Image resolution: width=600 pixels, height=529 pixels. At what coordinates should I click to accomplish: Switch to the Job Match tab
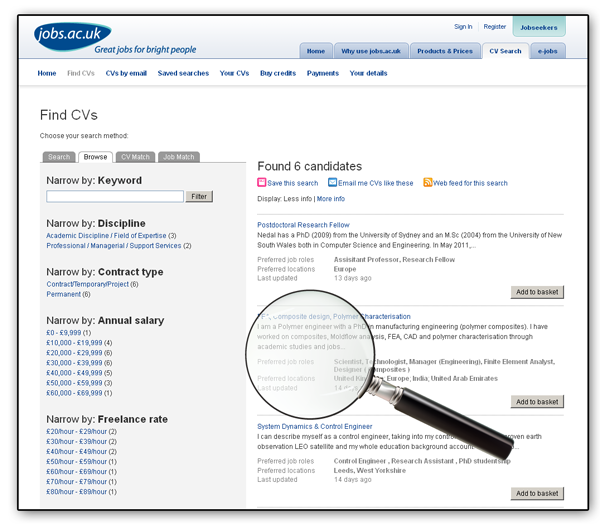pyautogui.click(x=179, y=157)
